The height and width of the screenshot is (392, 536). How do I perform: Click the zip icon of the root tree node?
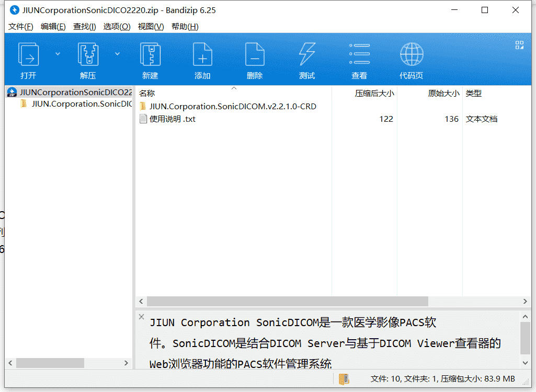[12, 93]
